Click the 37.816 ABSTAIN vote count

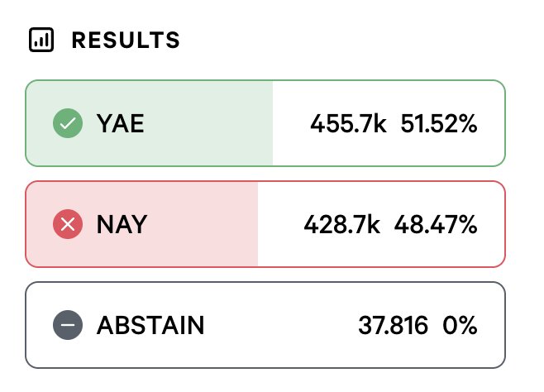[x=393, y=325]
